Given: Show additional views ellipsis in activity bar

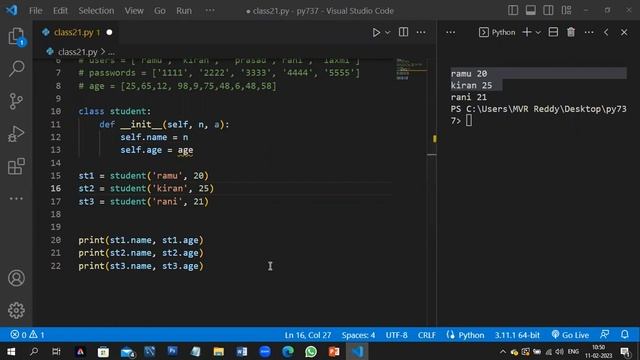Looking at the screenshot, I should pos(16,199).
